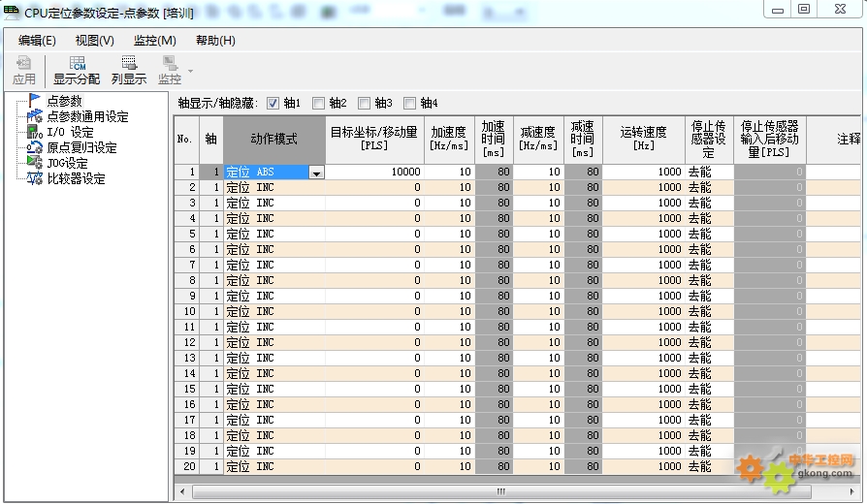Click 定位 INC cell in row 10
The height and width of the screenshot is (504, 867).
coord(274,311)
